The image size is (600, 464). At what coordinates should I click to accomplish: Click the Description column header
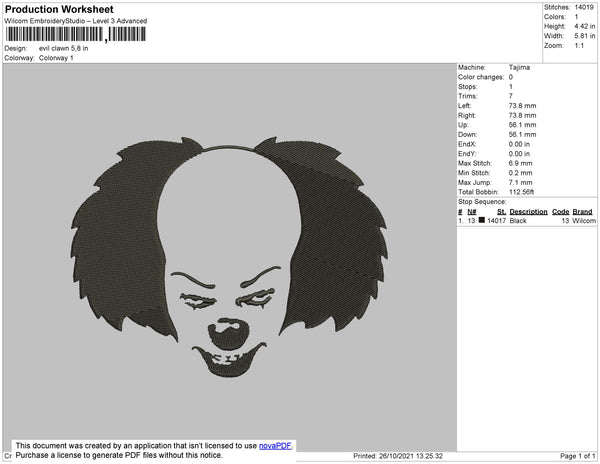(528, 212)
